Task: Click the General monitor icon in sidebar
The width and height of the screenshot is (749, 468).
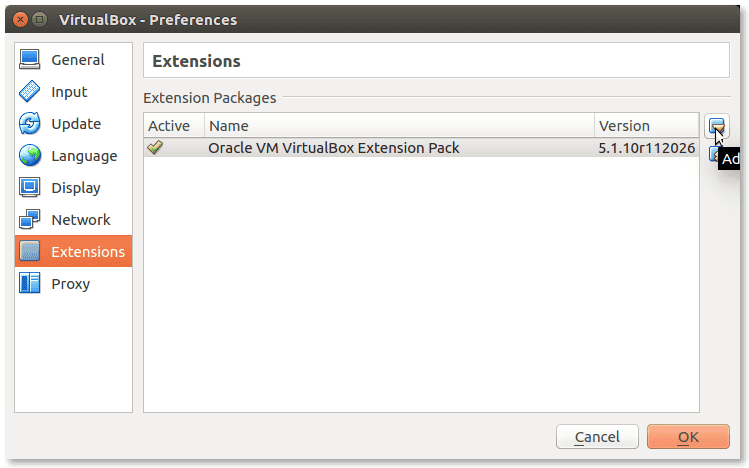Action: tap(30, 60)
